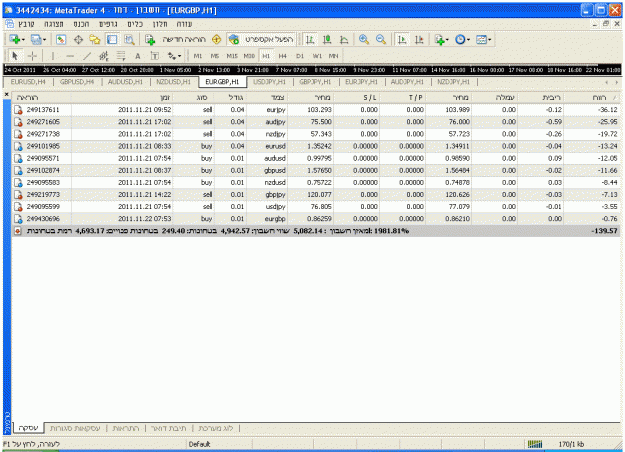Image resolution: width=625 pixels, height=452 pixels.
Task: Switch to H4 timeframe
Action: coord(283,56)
